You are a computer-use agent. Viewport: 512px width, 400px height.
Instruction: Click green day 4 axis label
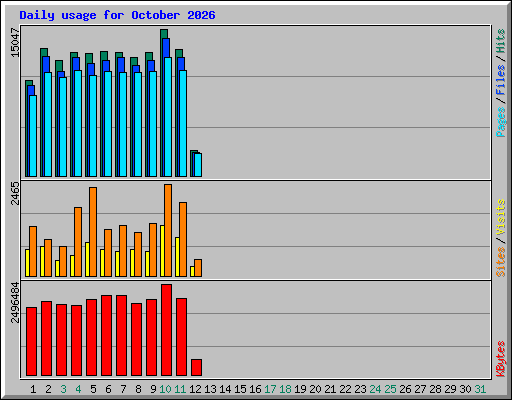point(78,389)
